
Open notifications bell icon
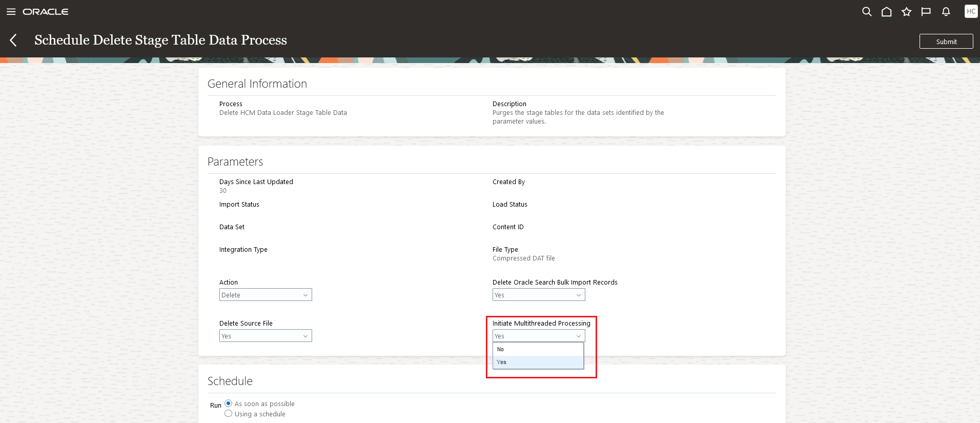(x=946, y=11)
